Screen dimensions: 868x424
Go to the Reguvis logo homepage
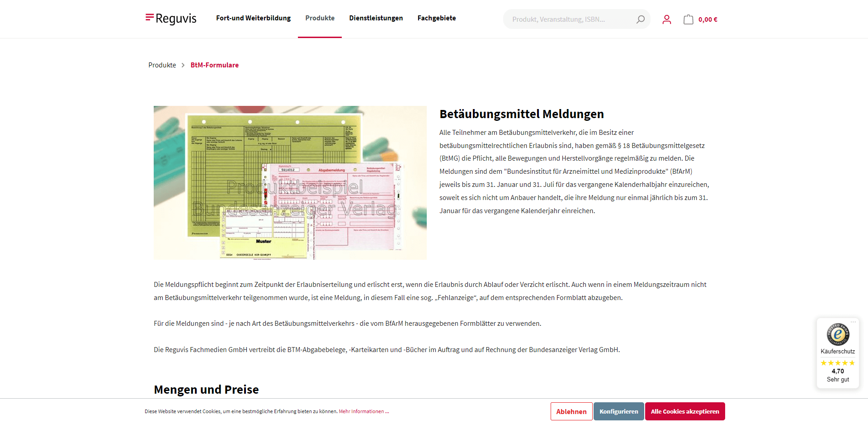[x=171, y=19]
